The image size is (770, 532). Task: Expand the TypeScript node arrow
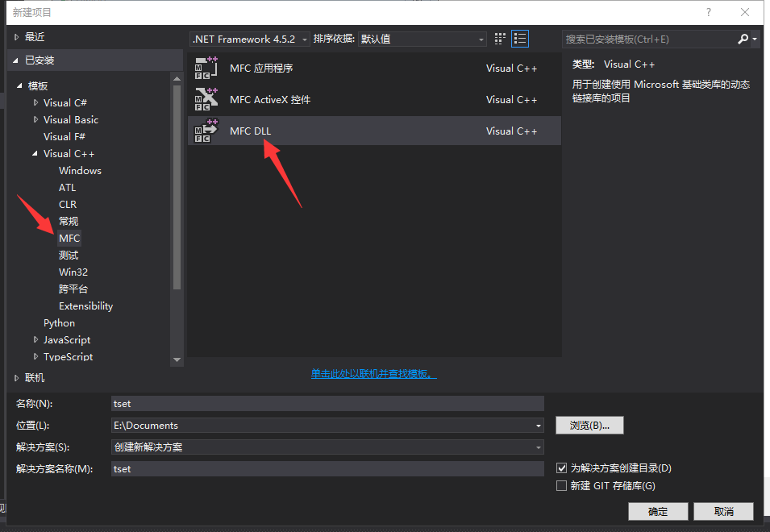[x=35, y=356]
